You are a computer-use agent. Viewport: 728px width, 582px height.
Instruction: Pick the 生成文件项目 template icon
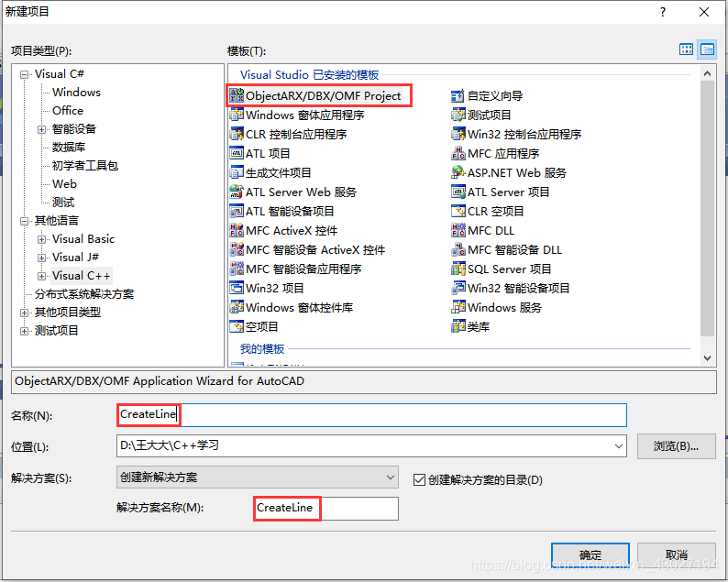[x=237, y=172]
